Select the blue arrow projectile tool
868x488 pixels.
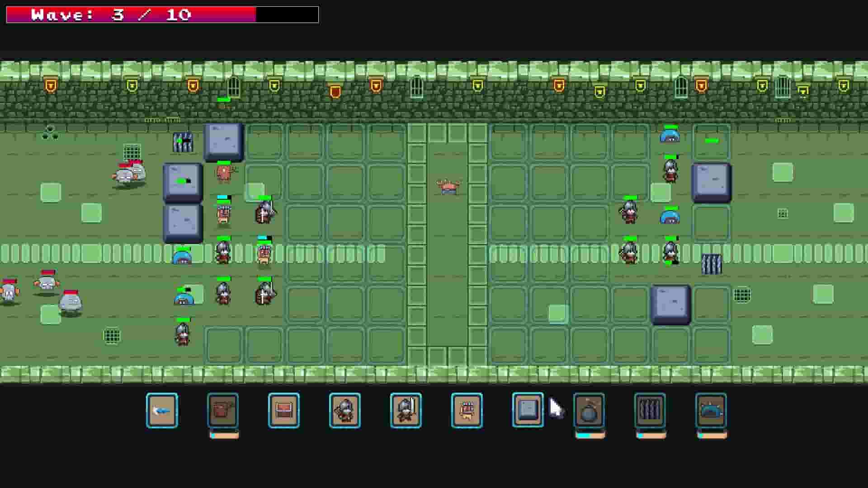pyautogui.click(x=162, y=410)
